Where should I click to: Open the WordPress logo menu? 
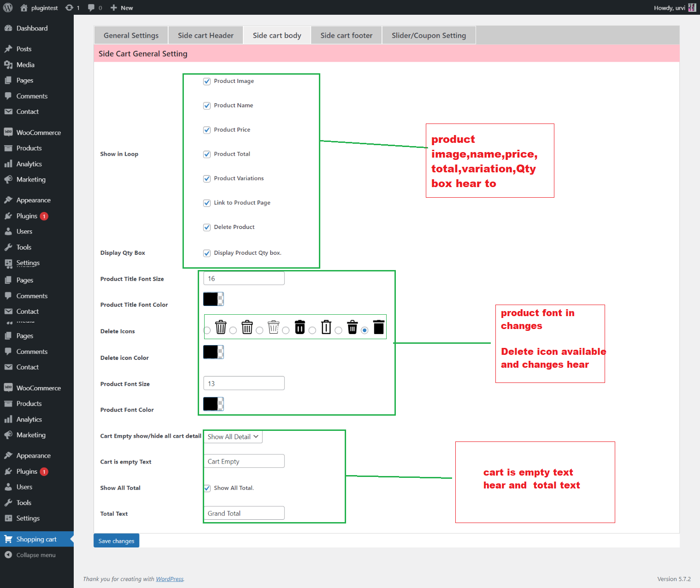point(8,8)
